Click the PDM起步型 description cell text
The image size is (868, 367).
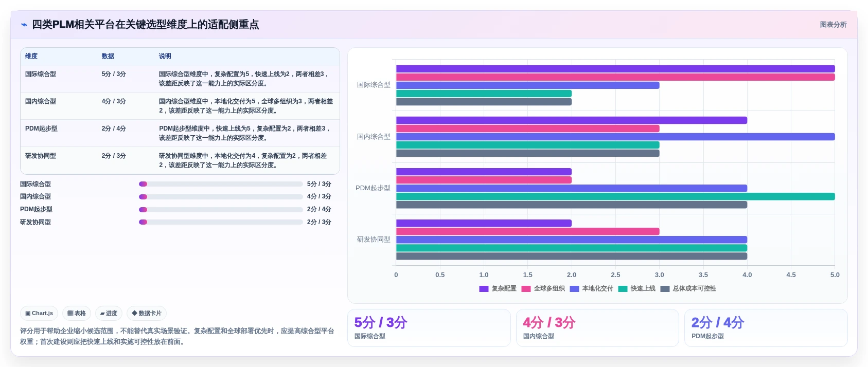[x=245, y=133]
